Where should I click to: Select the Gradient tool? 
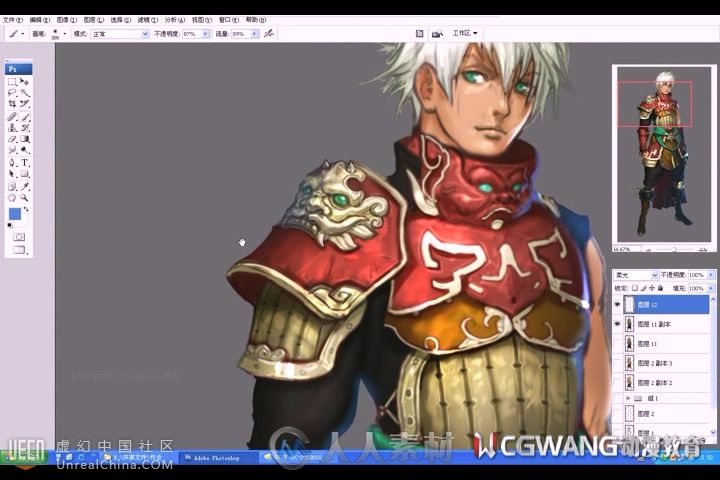(25, 139)
